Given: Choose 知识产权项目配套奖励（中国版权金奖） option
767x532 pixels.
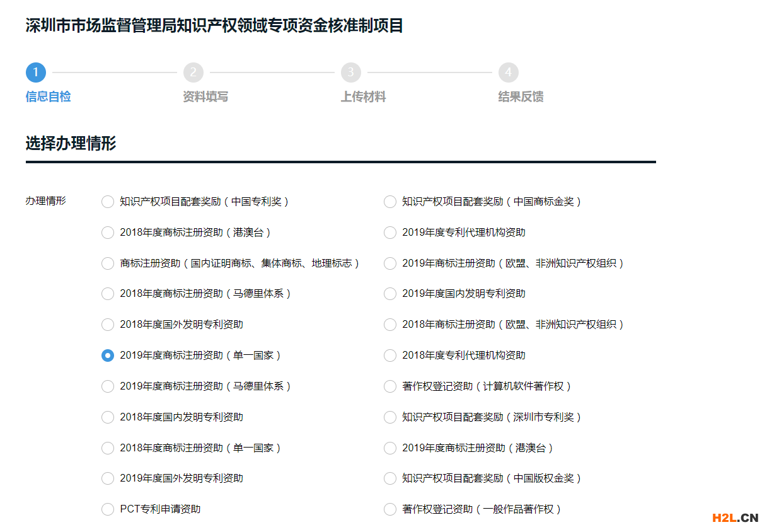Looking at the screenshot, I should [x=390, y=478].
